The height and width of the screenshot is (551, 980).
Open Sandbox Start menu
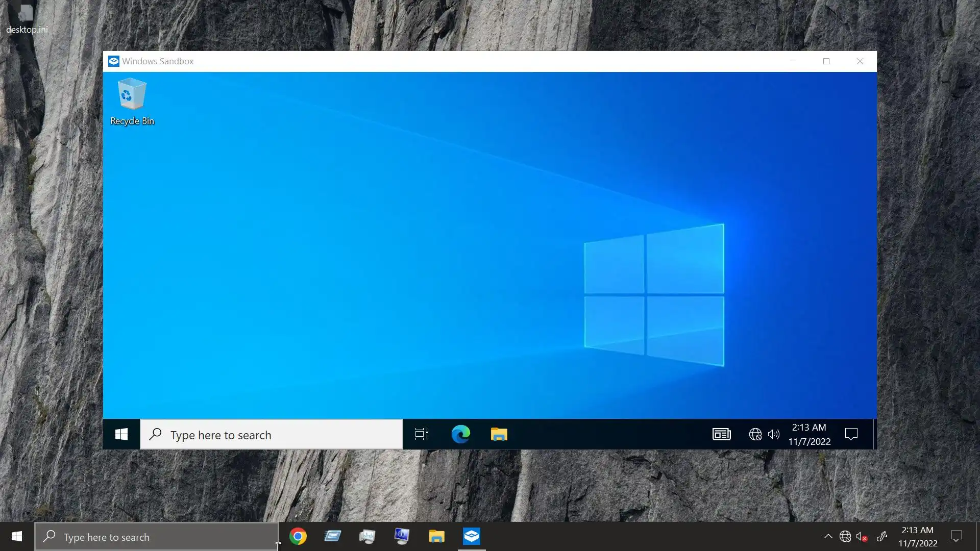coord(121,434)
